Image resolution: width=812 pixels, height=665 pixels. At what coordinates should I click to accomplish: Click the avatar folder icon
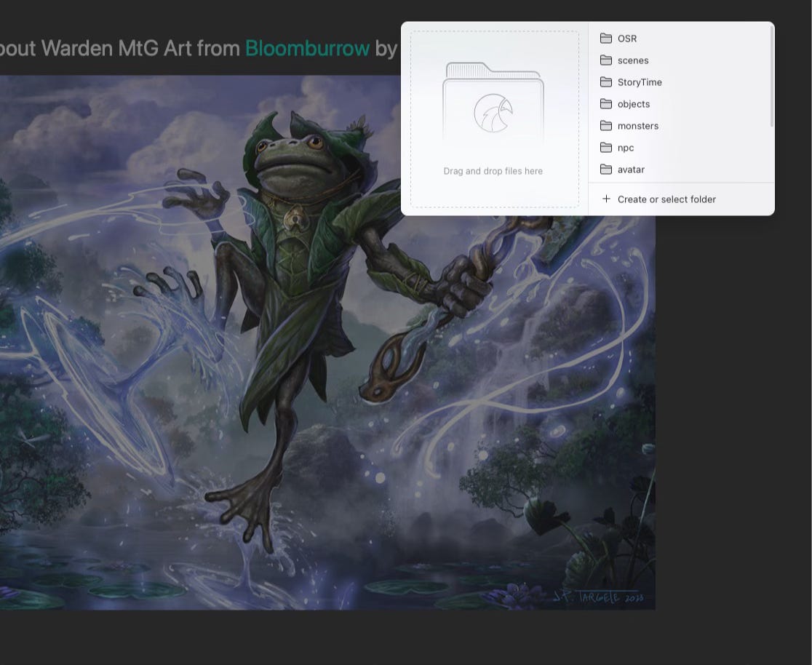point(605,170)
